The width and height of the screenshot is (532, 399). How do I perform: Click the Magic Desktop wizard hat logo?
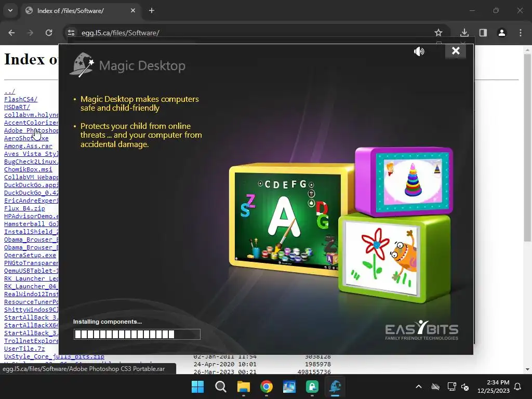tap(82, 64)
